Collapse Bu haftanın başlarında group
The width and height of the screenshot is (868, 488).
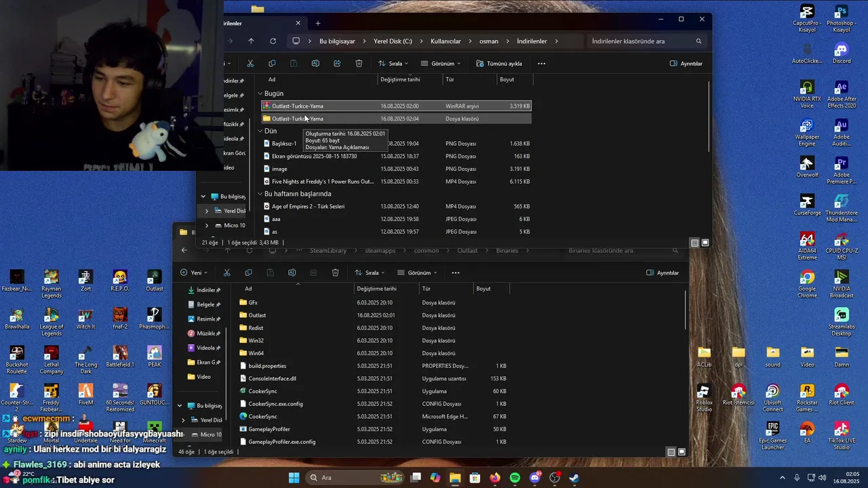(260, 194)
